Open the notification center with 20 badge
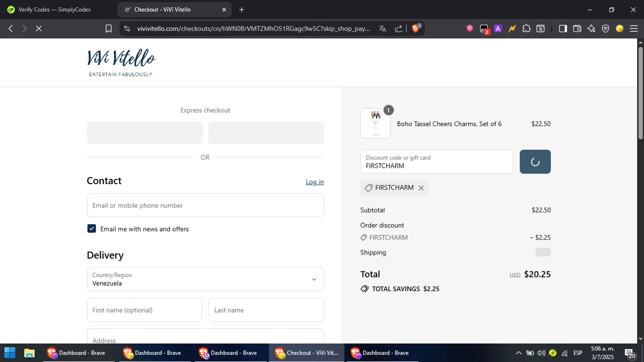644x362 pixels. (x=631, y=354)
